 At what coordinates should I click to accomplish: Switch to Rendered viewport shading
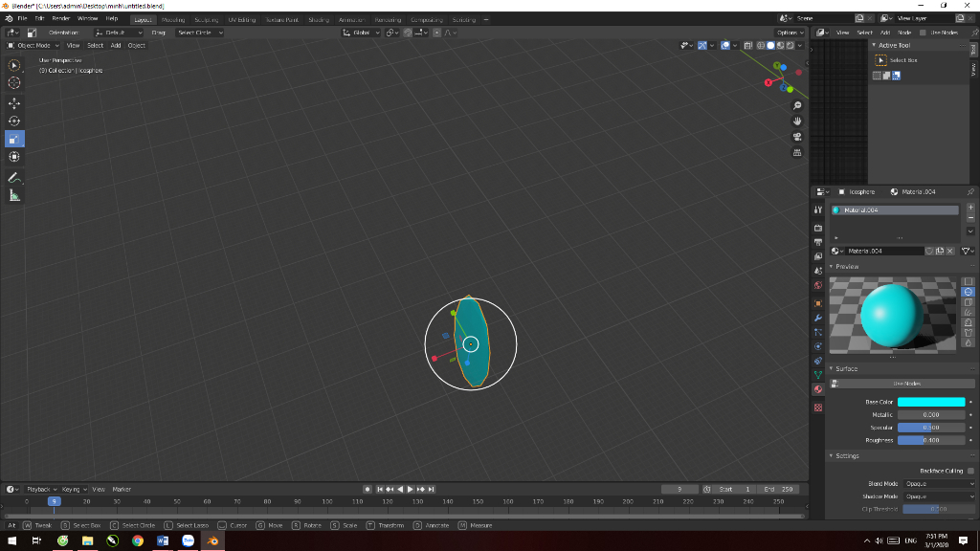click(x=791, y=46)
